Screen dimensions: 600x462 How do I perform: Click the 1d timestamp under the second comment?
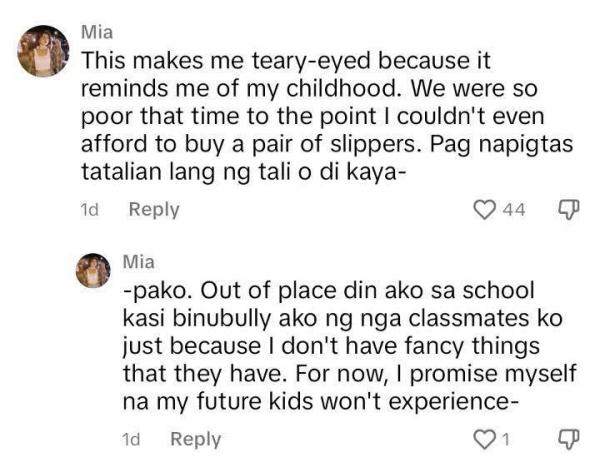[131, 438]
